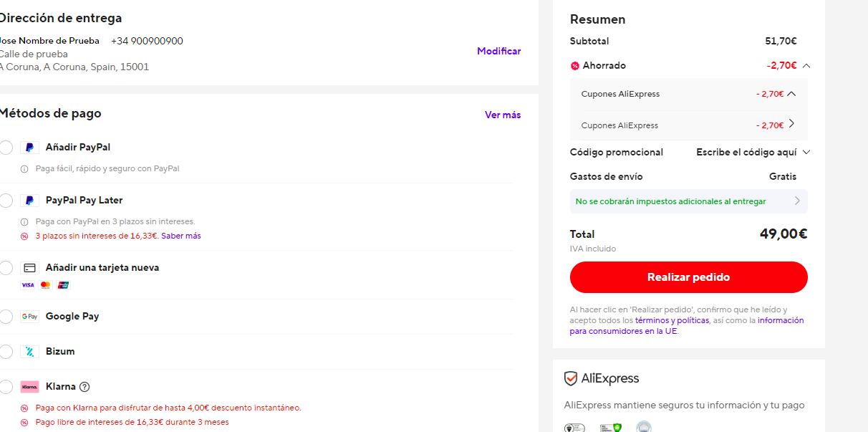This screenshot has width=868, height=432.
Task: Click the Mastercard logo
Action: pos(46,285)
